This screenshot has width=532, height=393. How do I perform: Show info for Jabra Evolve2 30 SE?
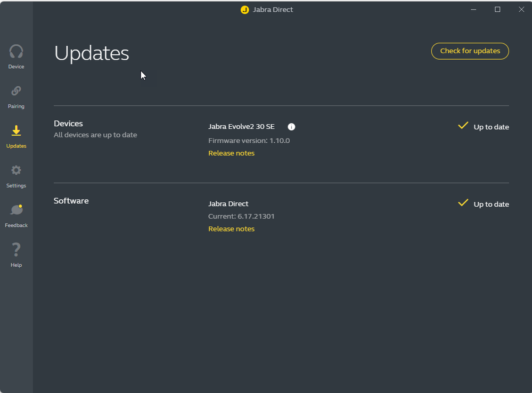click(x=291, y=127)
